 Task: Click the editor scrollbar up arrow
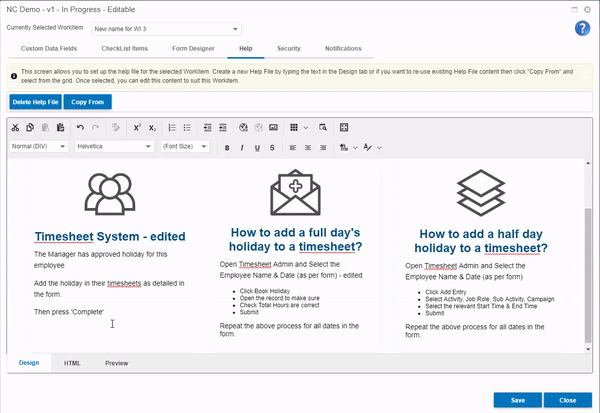(588, 163)
